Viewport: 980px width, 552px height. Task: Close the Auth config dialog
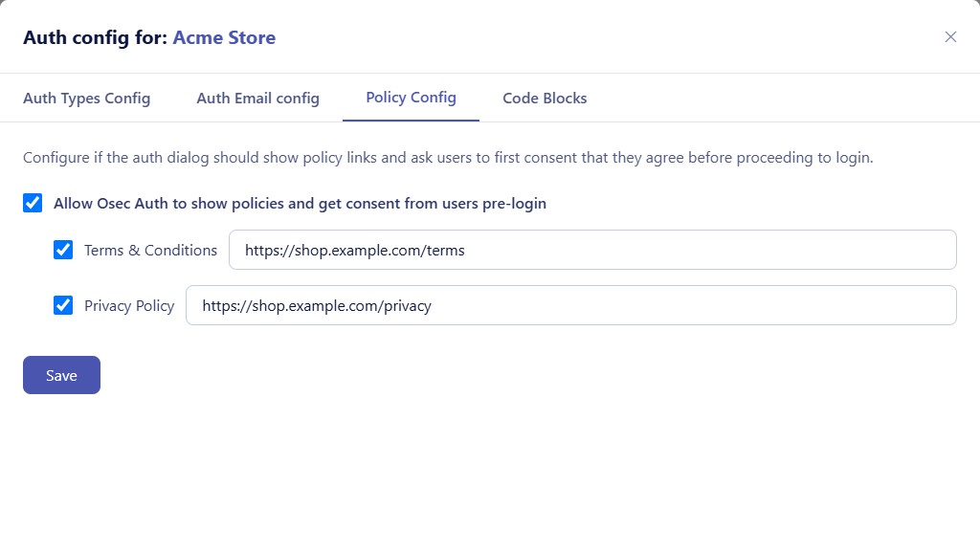pos(950,37)
